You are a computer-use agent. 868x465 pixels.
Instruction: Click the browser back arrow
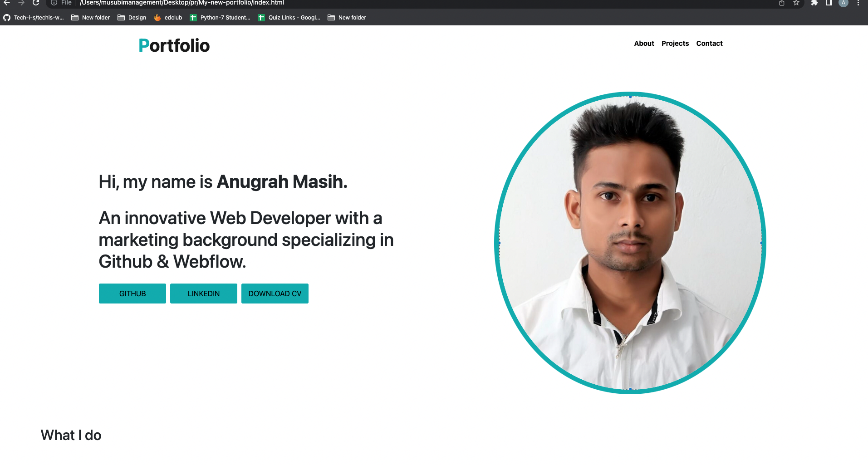coord(7,3)
